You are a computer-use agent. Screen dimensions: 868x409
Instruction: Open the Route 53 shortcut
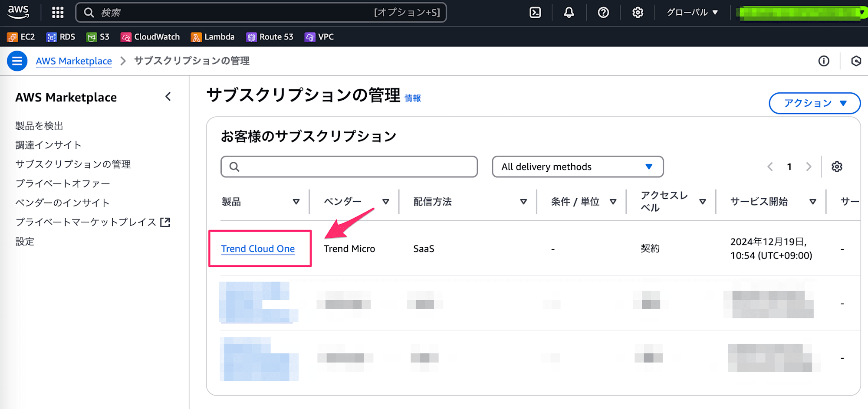click(x=270, y=37)
